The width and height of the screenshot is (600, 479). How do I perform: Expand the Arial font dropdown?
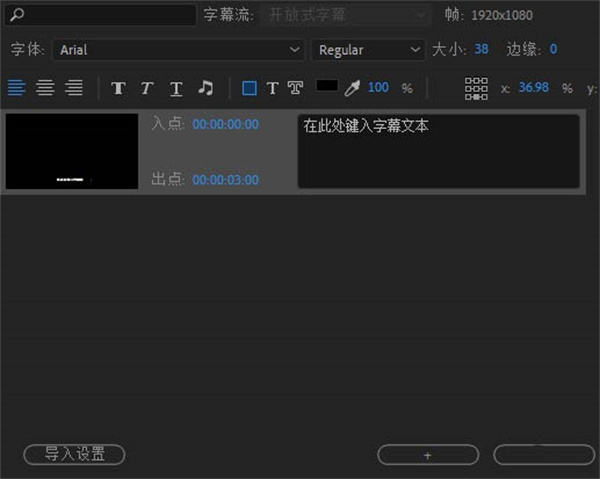(x=179, y=49)
